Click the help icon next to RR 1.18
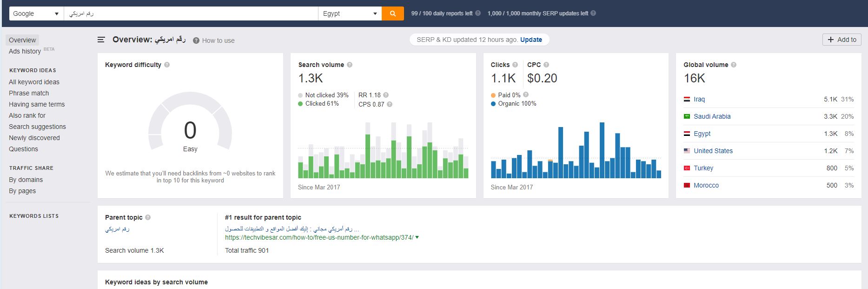The image size is (868, 289). 386,95
